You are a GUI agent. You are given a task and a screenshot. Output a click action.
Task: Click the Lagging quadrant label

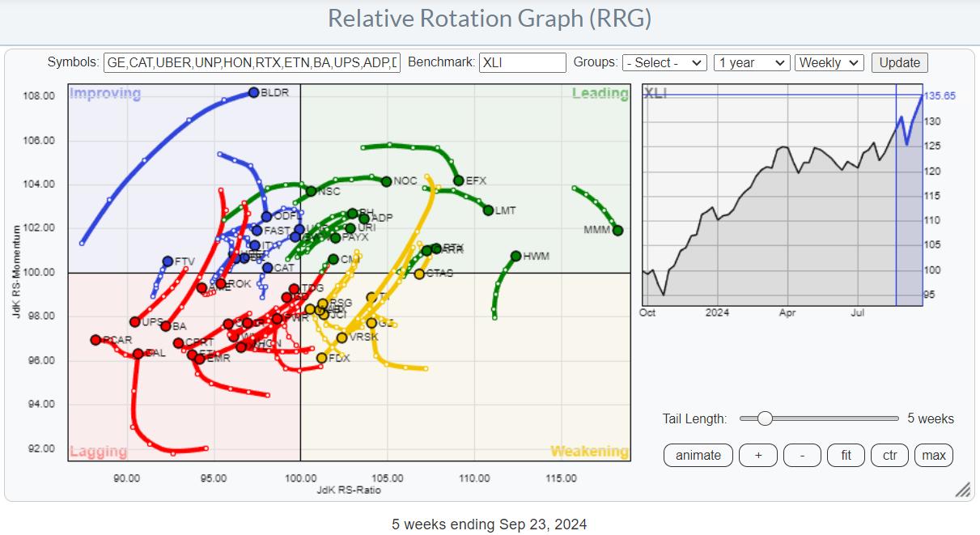click(x=98, y=452)
